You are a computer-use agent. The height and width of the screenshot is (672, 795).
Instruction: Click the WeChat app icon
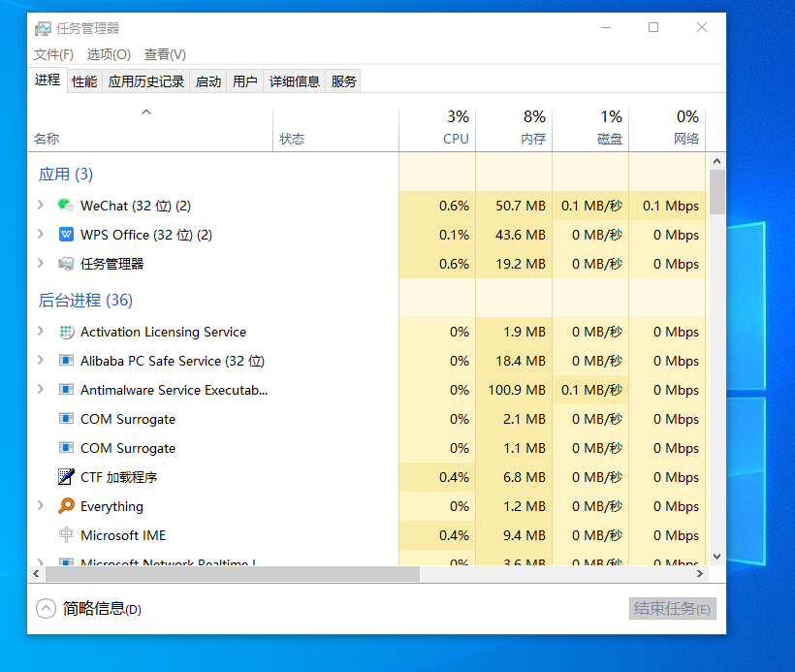pyautogui.click(x=66, y=206)
